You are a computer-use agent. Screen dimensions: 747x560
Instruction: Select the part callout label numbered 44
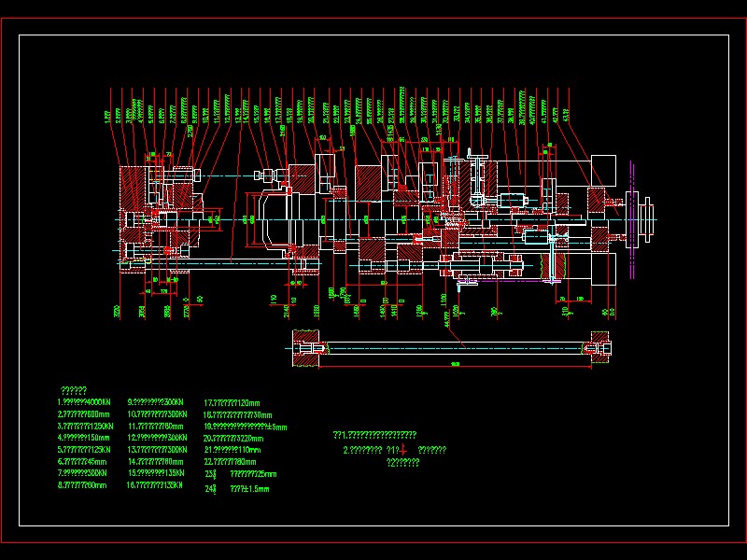(447, 319)
